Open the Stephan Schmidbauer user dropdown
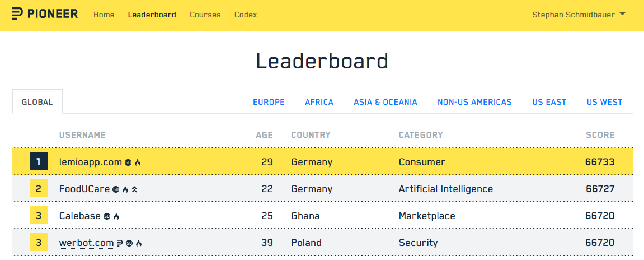Screen dimensions: 644x260 tap(579, 15)
